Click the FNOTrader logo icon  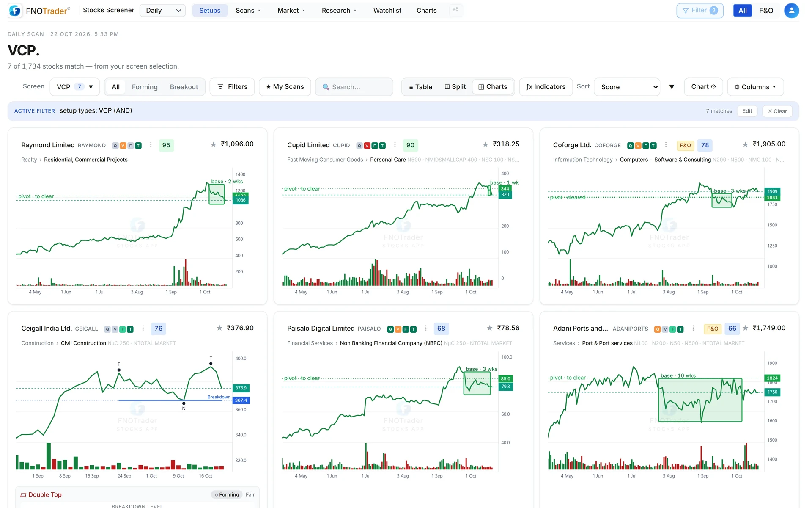click(15, 11)
